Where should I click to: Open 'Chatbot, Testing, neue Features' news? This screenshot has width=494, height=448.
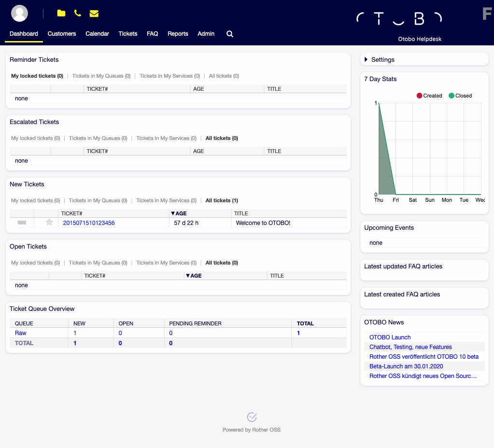tap(410, 347)
